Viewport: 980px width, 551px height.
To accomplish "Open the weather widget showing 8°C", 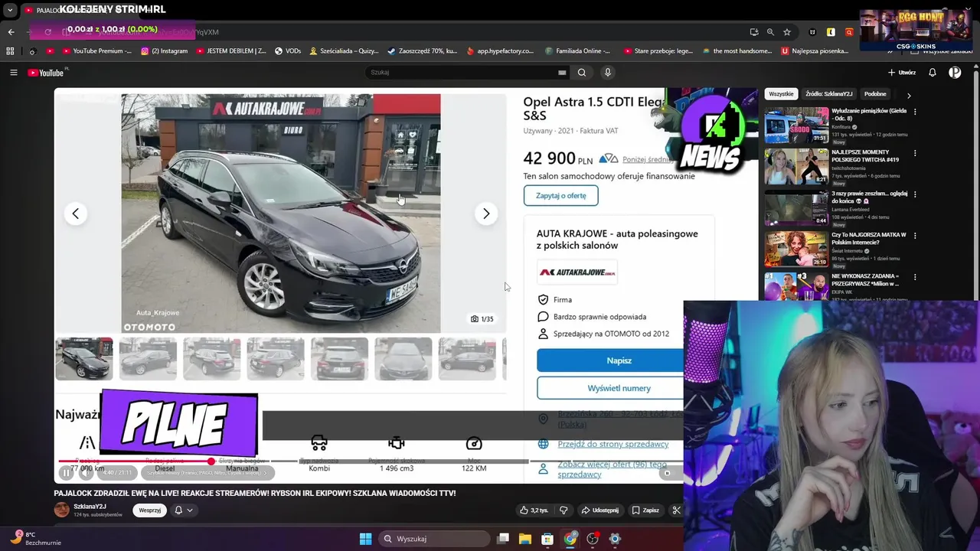I will tap(34, 539).
